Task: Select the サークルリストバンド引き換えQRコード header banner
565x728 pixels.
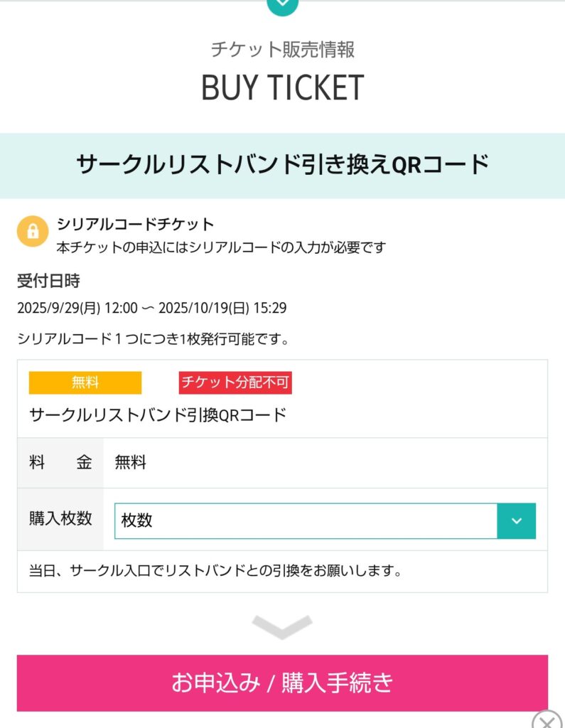Action: (282, 165)
